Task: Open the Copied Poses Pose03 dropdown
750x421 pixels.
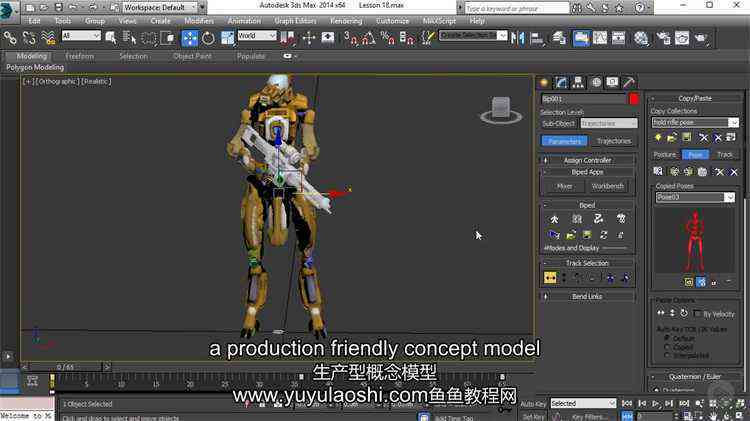Action: [695, 197]
